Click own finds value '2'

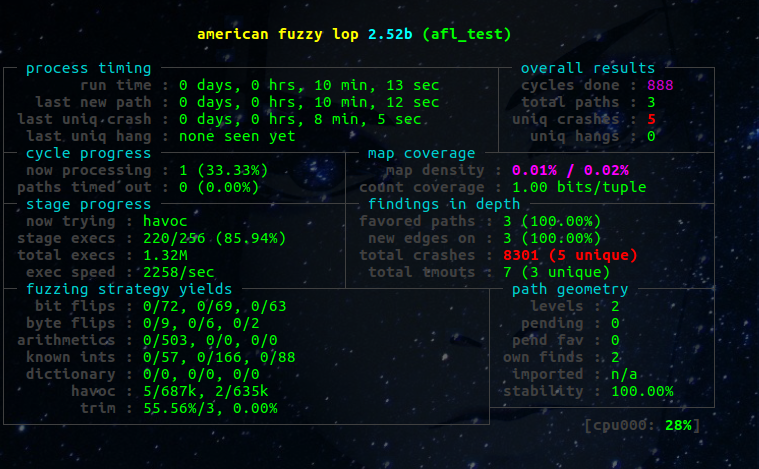(x=615, y=357)
